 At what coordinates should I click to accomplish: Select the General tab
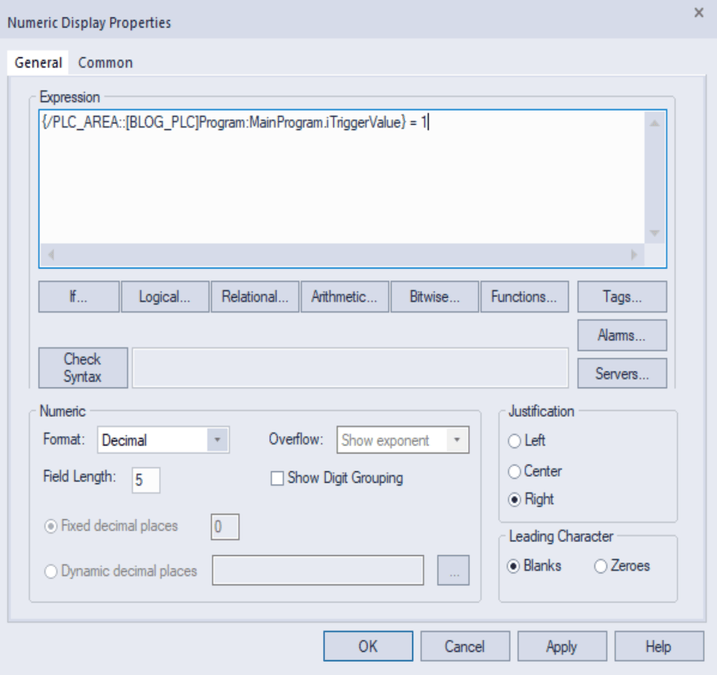[x=38, y=63]
